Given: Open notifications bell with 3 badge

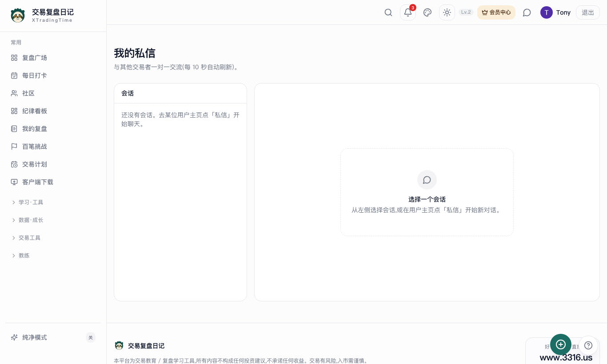Looking at the screenshot, I should coord(408,12).
